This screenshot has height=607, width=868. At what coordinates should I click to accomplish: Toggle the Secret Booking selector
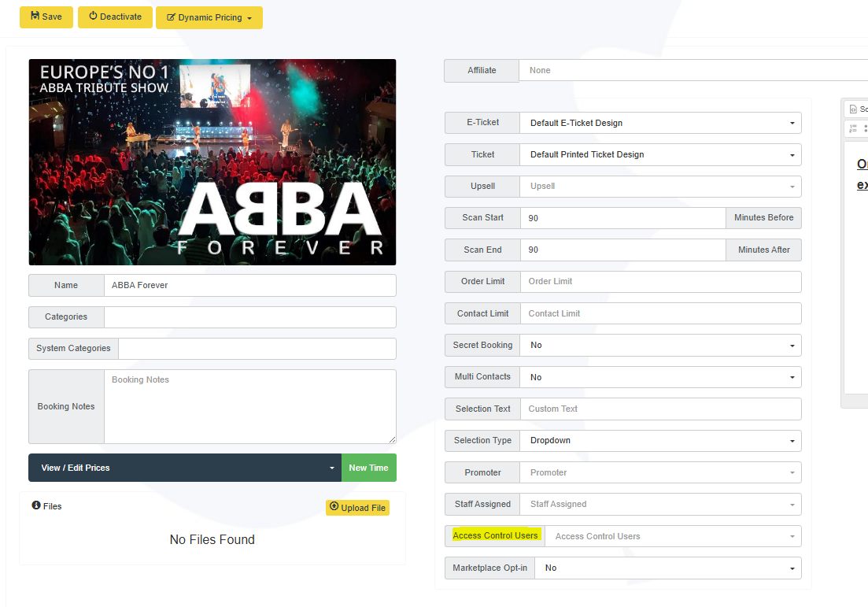659,346
